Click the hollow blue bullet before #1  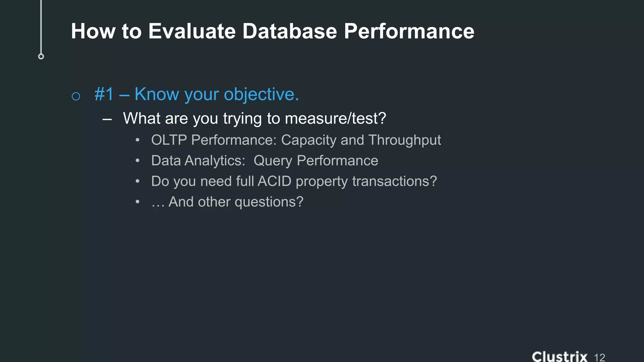(x=76, y=96)
